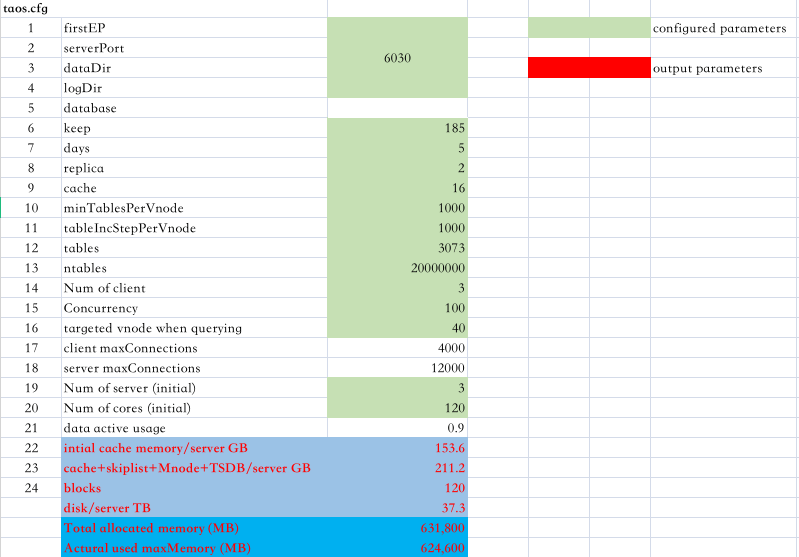Select the Concurrency value cell 100
The image size is (799, 557).
pyautogui.click(x=397, y=308)
